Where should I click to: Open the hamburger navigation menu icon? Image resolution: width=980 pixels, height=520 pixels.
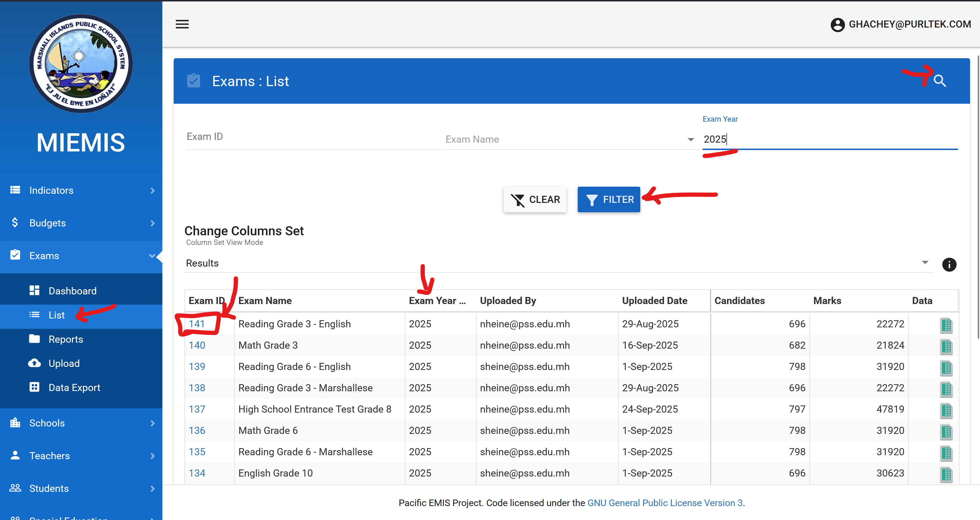tap(182, 24)
